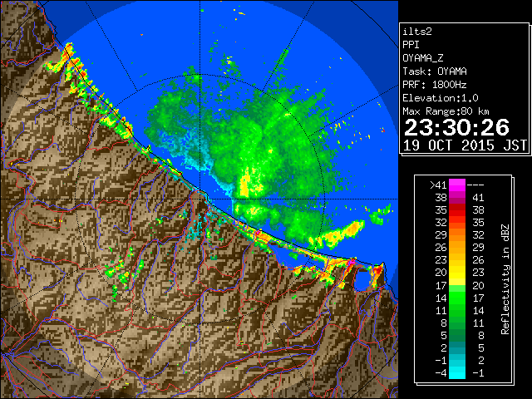
Task: Click 'Max Range:80 km' text
Action: click(x=446, y=111)
